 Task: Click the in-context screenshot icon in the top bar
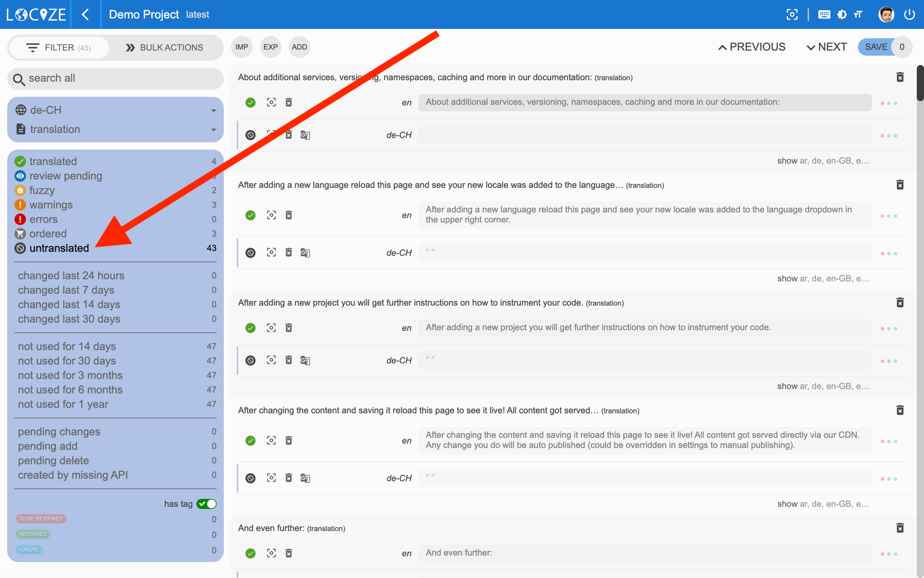pyautogui.click(x=792, y=14)
